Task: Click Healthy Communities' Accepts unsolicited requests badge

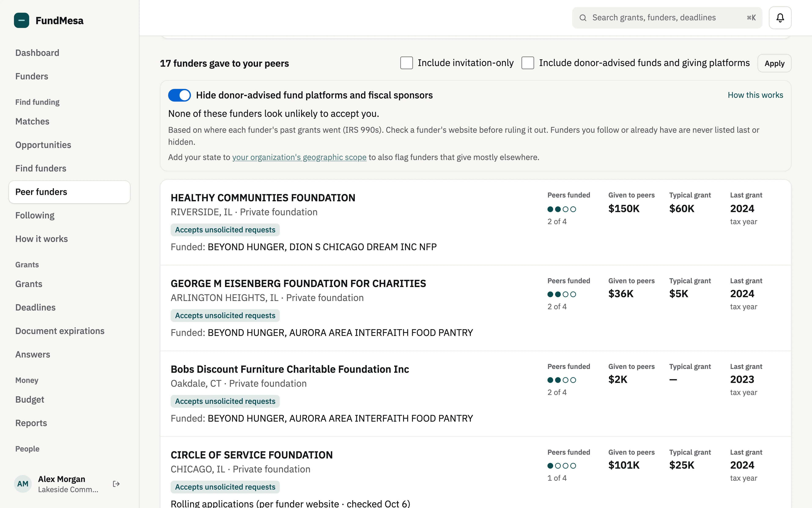Action: [x=225, y=230]
